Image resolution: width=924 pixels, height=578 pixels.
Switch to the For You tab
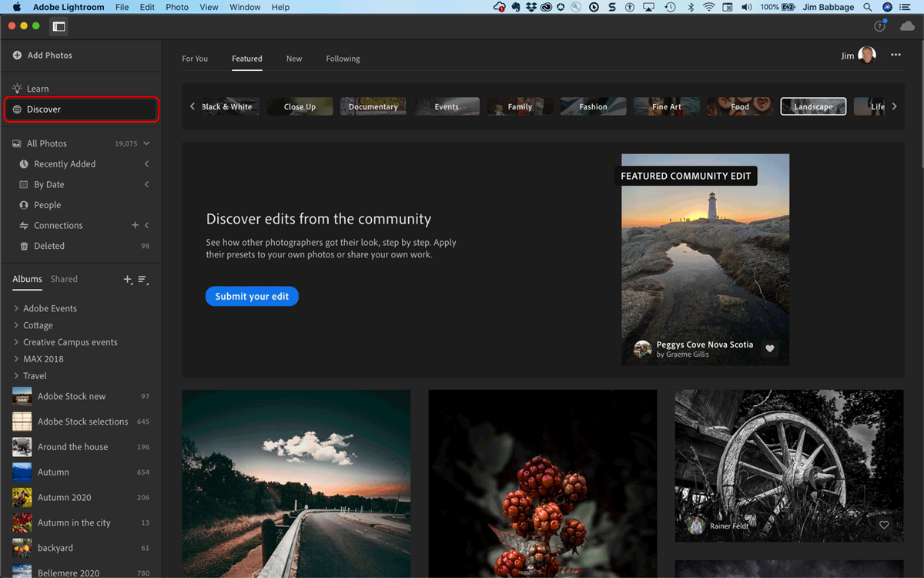(x=195, y=59)
